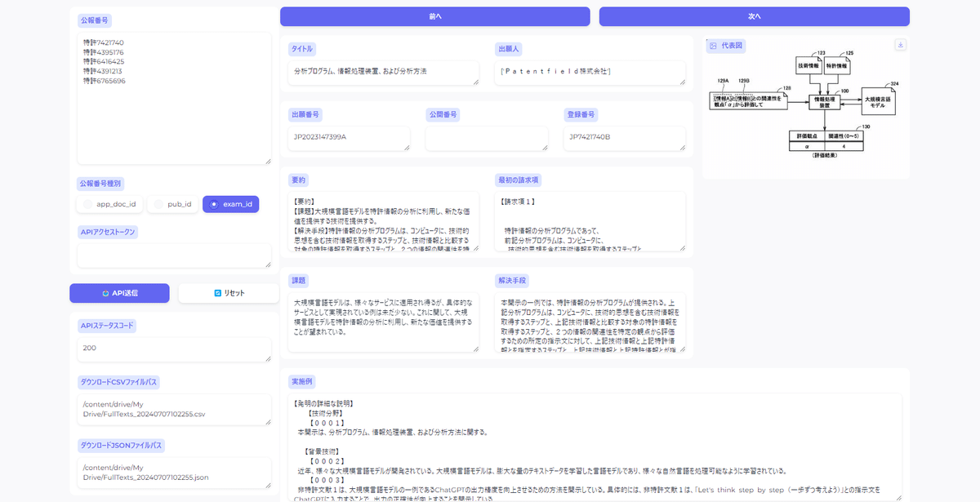Click 特許6416425 in the number list

104,61
